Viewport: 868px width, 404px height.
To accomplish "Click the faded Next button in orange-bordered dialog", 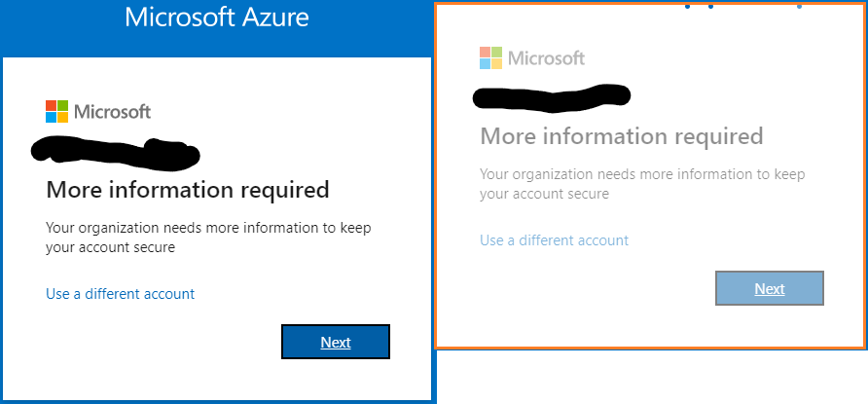I will point(770,288).
